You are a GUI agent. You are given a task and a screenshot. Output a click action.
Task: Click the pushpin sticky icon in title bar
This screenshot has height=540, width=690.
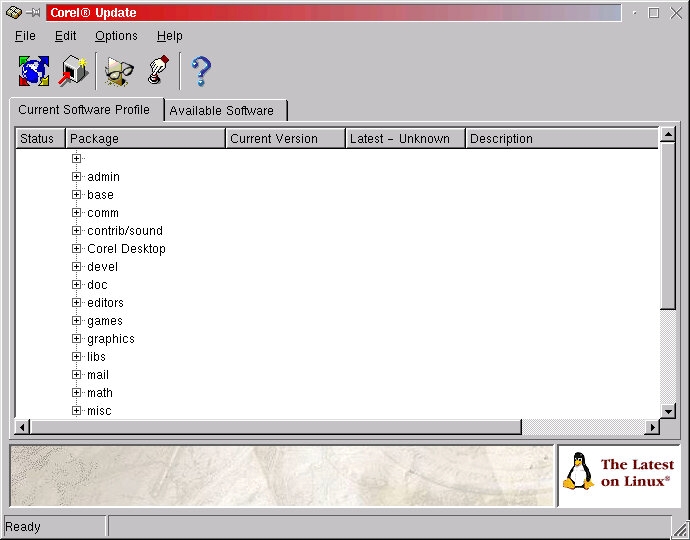pyautogui.click(x=34, y=13)
